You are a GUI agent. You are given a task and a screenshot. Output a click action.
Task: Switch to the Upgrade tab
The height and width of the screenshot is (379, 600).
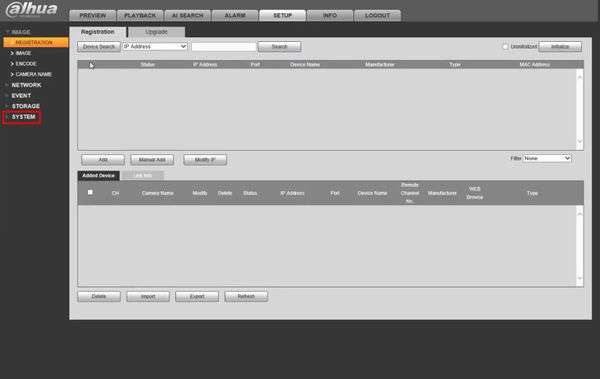(157, 32)
